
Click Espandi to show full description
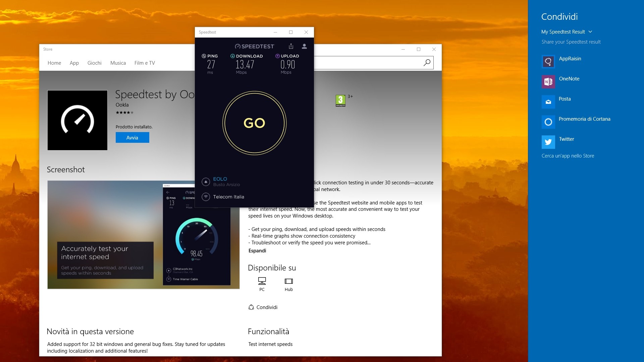257,250
